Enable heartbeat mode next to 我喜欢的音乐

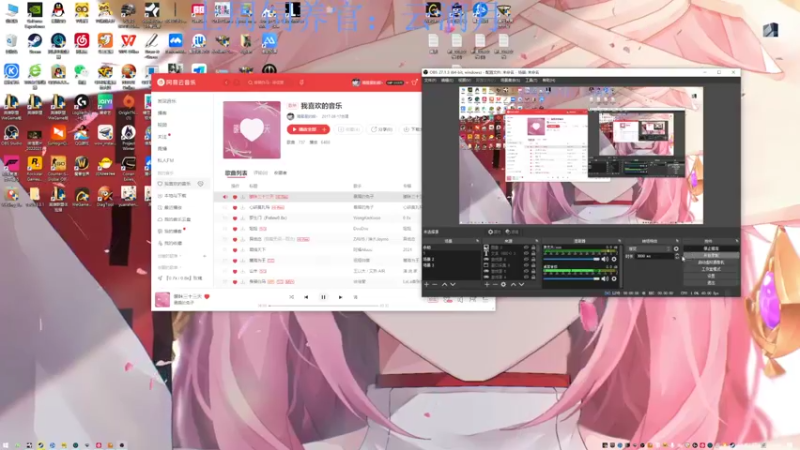point(201,184)
